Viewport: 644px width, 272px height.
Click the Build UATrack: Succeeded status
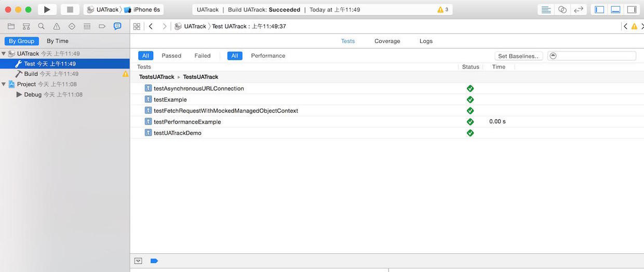[x=264, y=9]
